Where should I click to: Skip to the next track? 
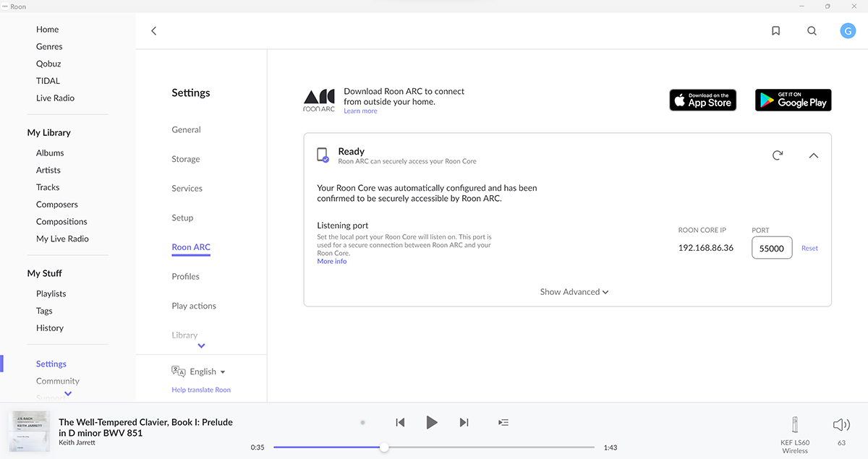(x=464, y=422)
